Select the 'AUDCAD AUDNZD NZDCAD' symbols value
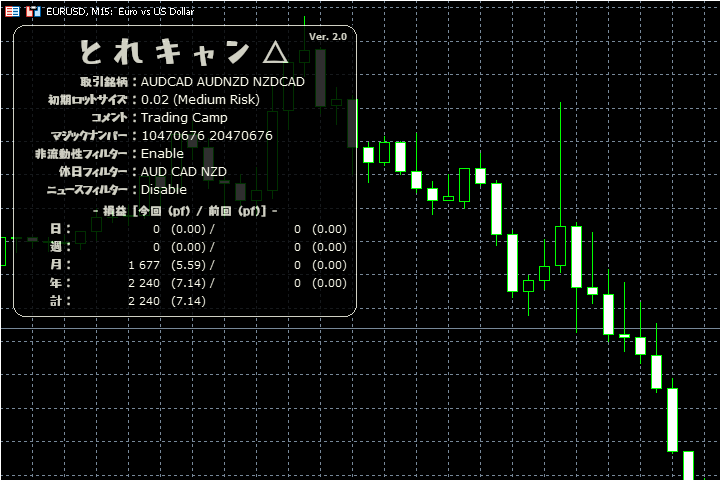 click(223, 82)
